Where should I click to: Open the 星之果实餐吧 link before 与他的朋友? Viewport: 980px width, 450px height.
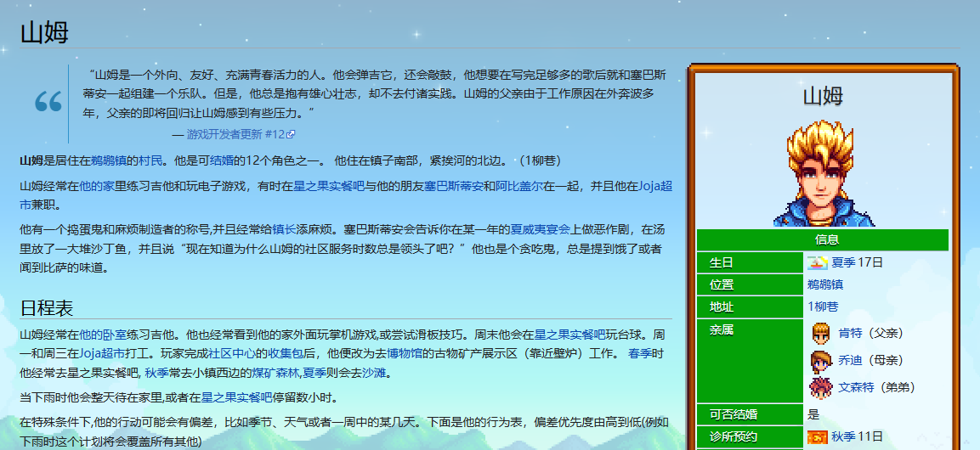pos(329,186)
